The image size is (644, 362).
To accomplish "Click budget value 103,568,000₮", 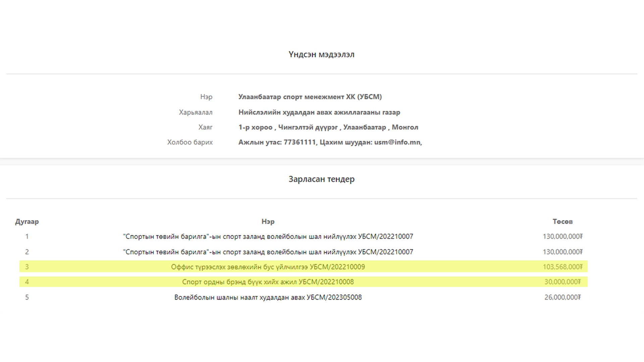I will coord(562,267).
